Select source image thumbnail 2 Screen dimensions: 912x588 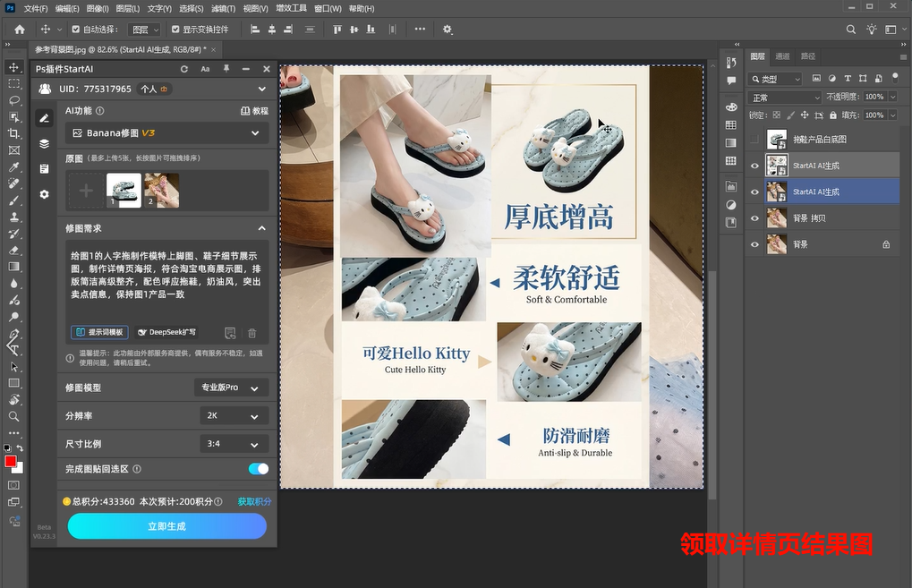(162, 191)
